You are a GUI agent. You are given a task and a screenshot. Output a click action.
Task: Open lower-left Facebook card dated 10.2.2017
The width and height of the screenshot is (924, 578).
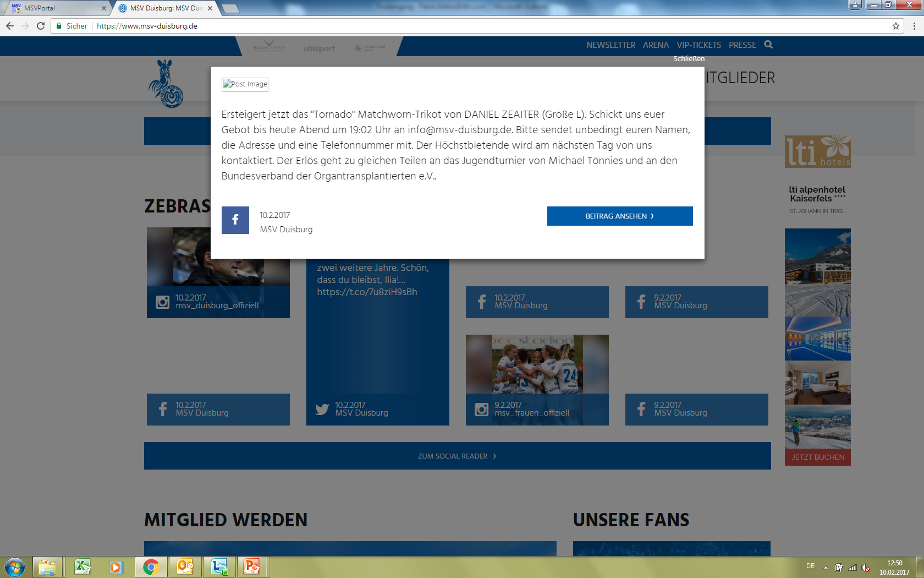tap(218, 409)
